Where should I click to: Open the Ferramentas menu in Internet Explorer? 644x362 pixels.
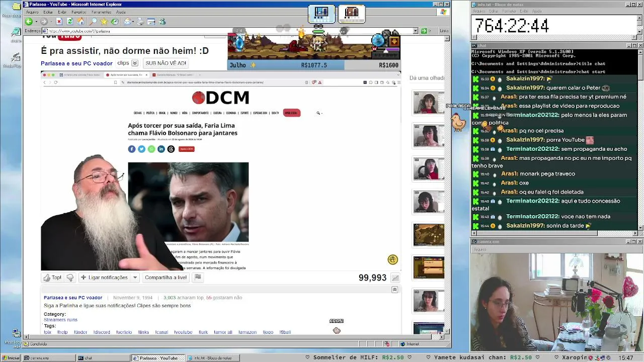[x=101, y=12]
